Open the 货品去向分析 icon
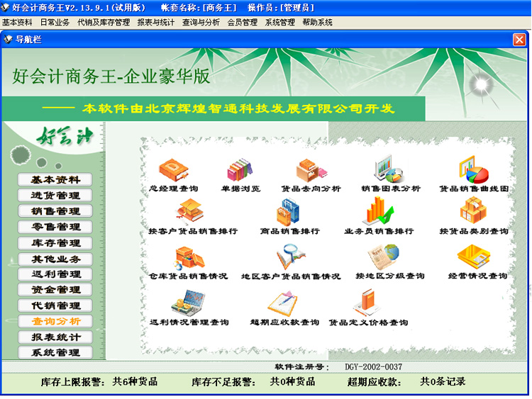The image size is (532, 399). (311, 170)
